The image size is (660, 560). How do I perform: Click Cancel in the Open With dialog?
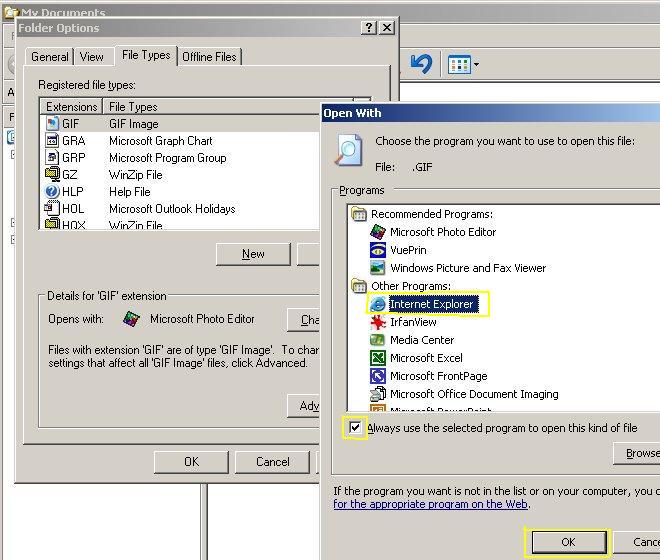638,542
